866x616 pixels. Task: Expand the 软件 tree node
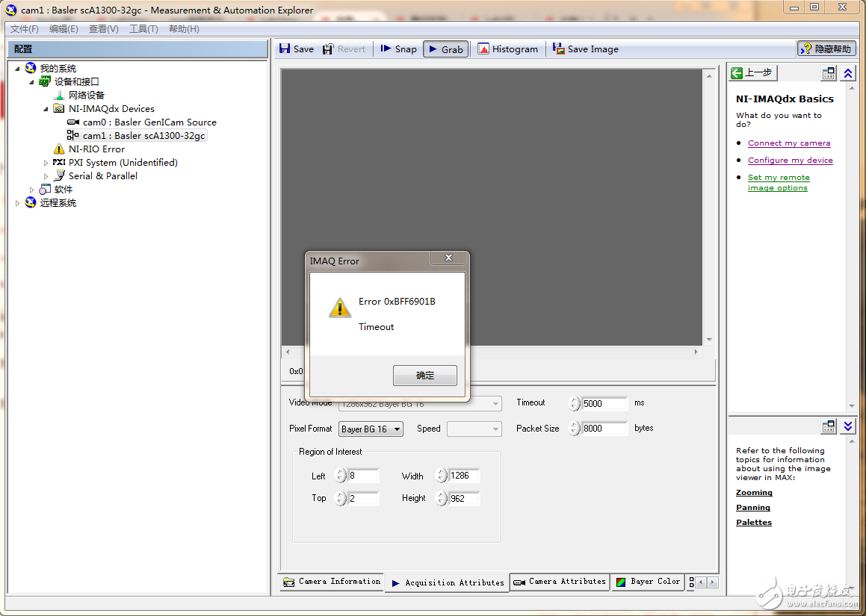pos(31,190)
